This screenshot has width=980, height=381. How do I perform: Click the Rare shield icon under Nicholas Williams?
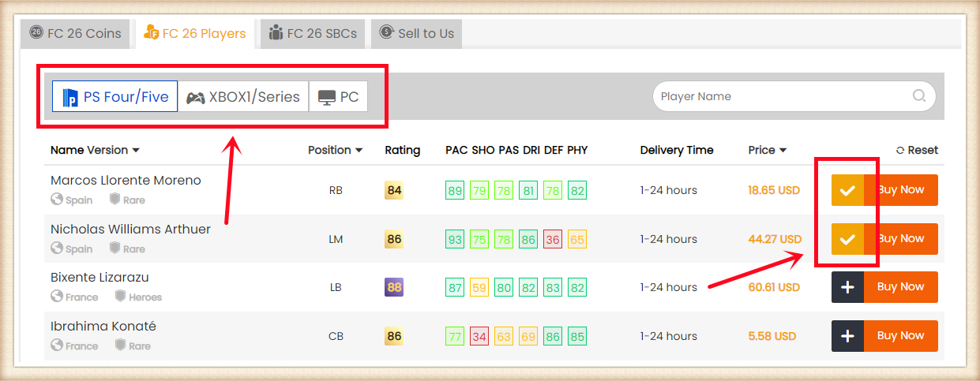pos(115,248)
